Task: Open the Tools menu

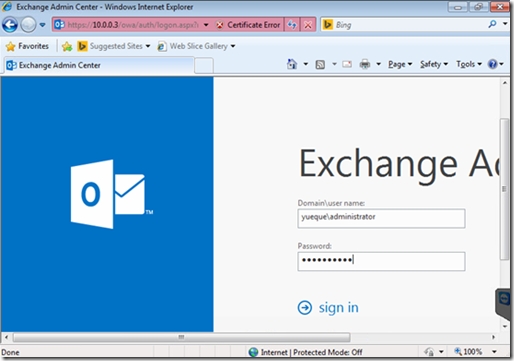Action: (x=469, y=64)
